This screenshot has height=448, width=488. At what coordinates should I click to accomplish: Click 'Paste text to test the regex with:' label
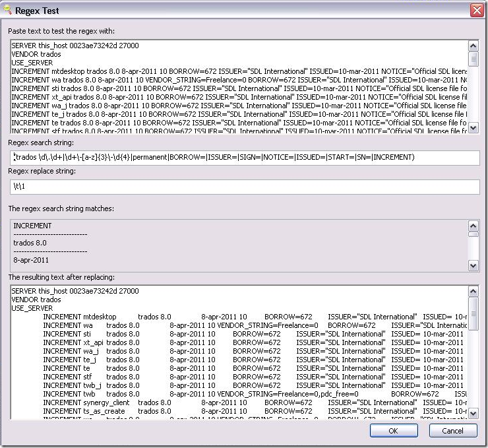tap(61, 31)
